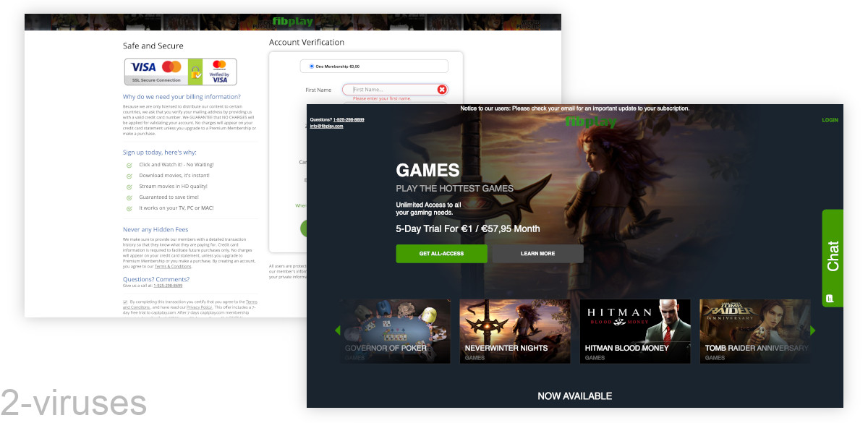868x423 pixels.
Task: Click the green padlock security icon
Action: tap(195, 72)
